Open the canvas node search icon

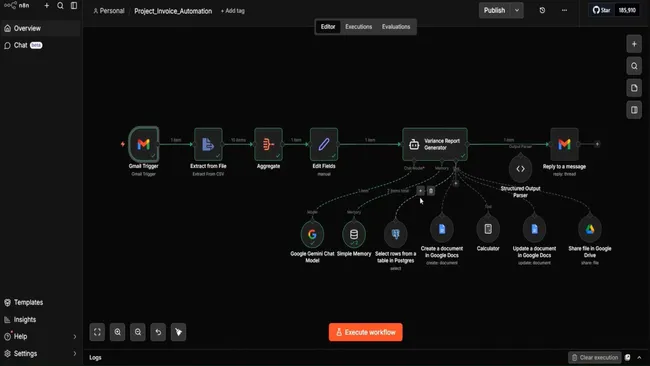pos(634,66)
